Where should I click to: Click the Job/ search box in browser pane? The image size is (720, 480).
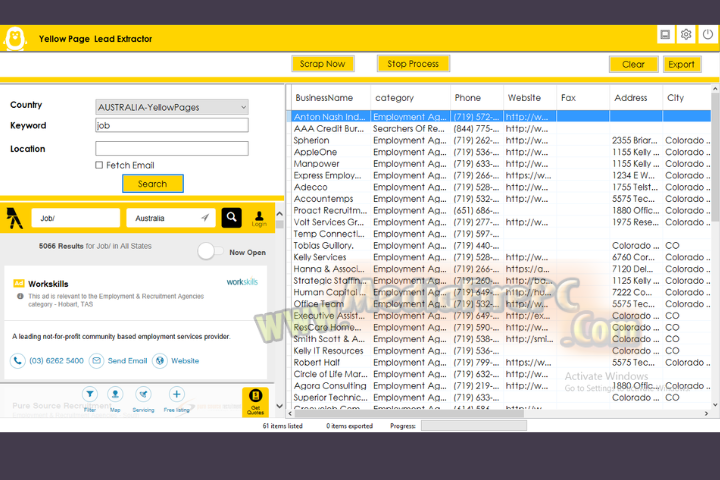click(76, 218)
